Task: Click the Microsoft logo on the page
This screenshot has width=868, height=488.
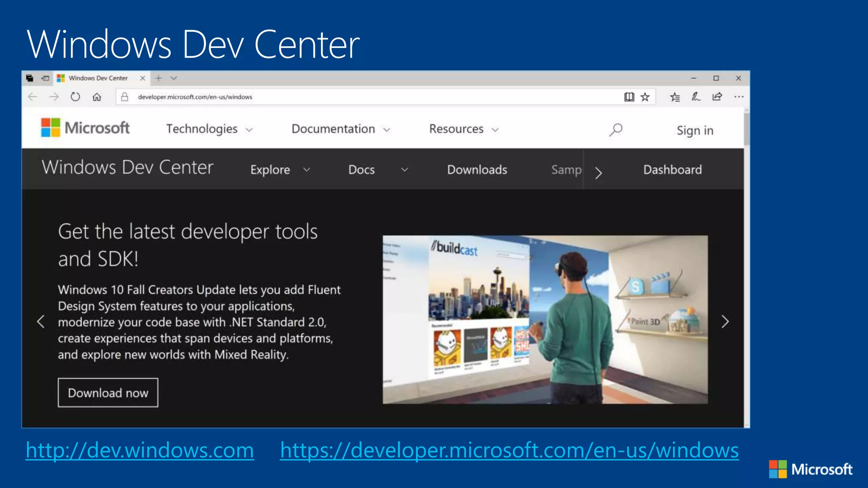Action: [85, 128]
